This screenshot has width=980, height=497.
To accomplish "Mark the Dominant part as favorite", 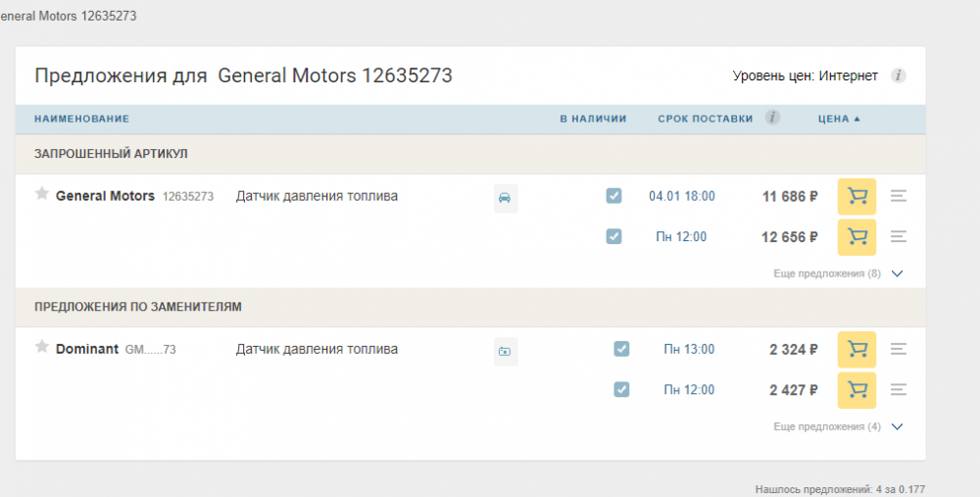I will [x=42, y=347].
